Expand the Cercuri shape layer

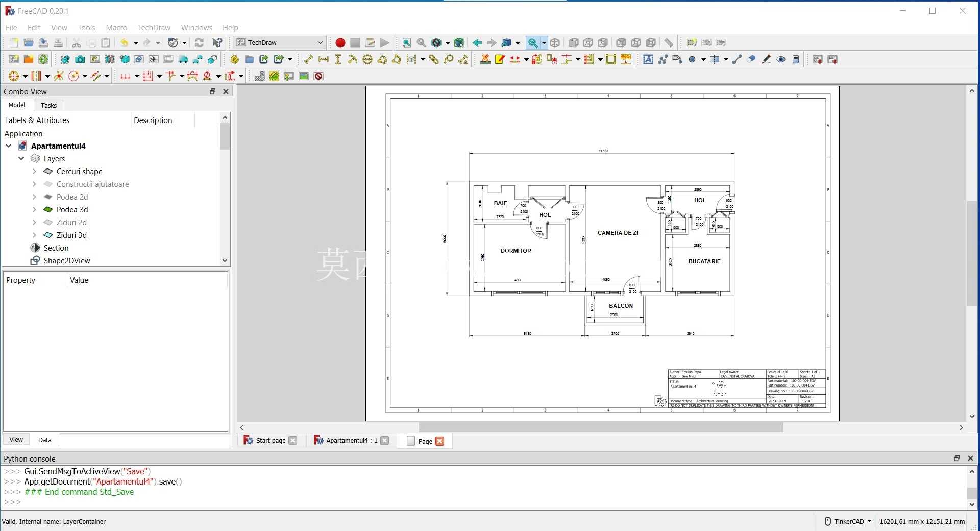(34, 171)
